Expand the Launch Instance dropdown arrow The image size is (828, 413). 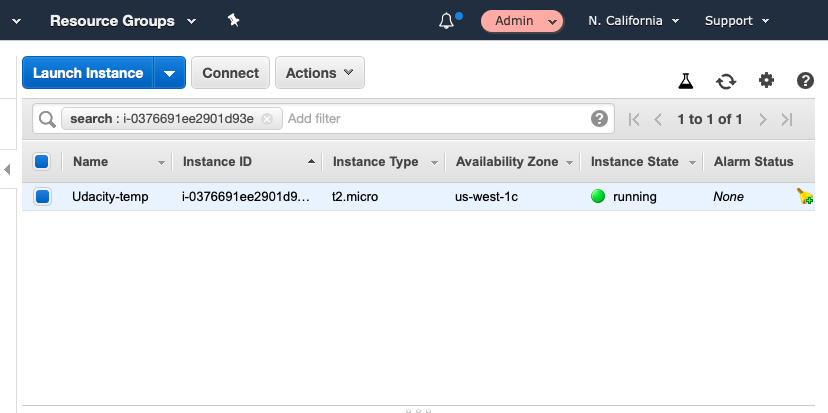click(x=170, y=73)
